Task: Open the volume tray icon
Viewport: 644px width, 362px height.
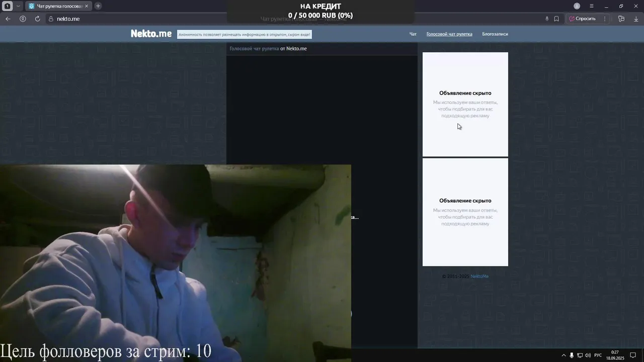Action: click(x=588, y=355)
